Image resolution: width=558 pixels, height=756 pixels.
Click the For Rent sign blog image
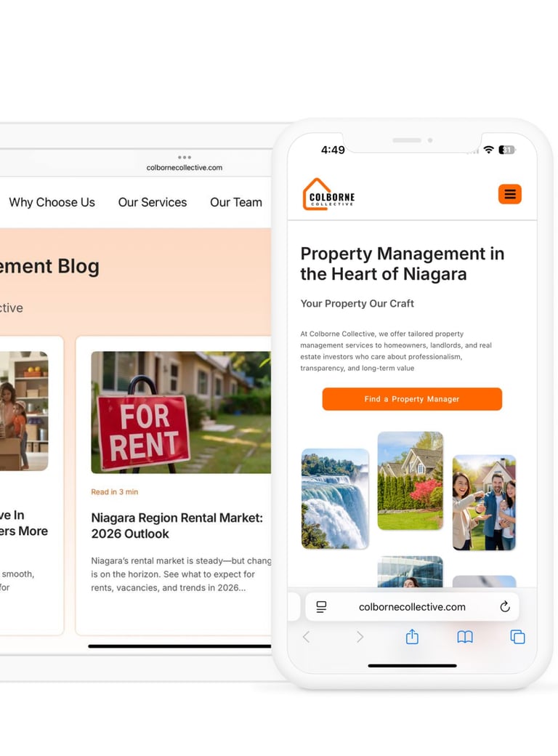181,412
